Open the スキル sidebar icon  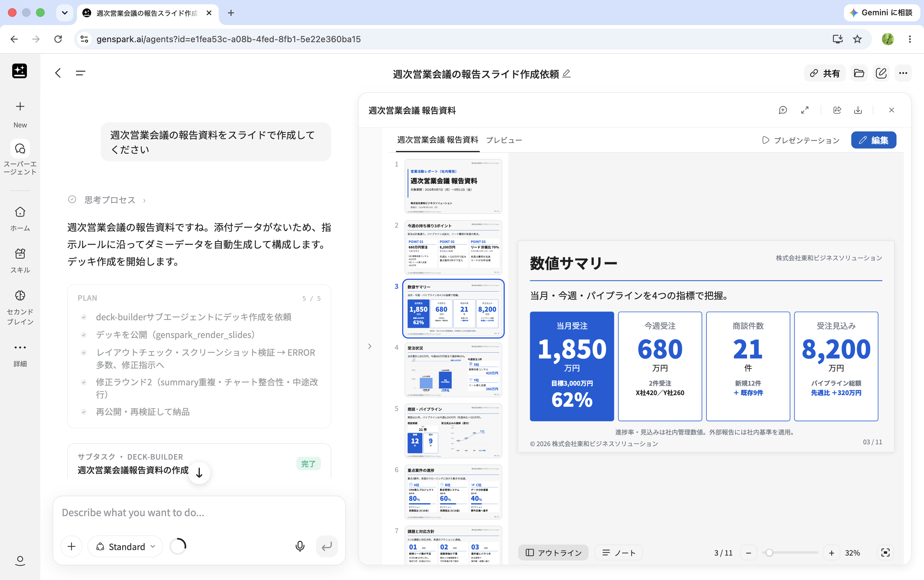(x=20, y=260)
